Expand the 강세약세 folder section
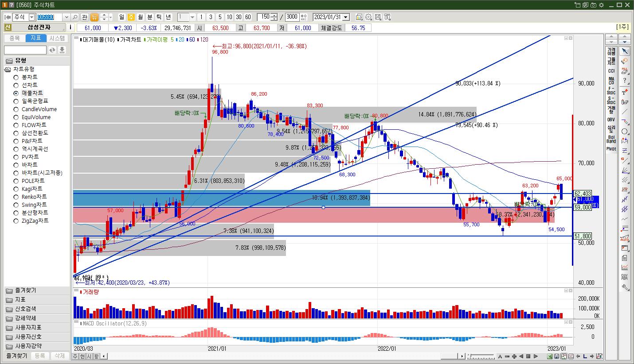This screenshot has width=634, height=364. point(36,318)
